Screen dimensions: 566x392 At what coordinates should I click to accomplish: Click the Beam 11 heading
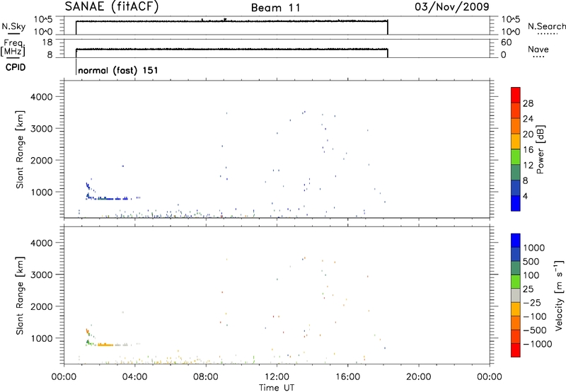point(275,8)
